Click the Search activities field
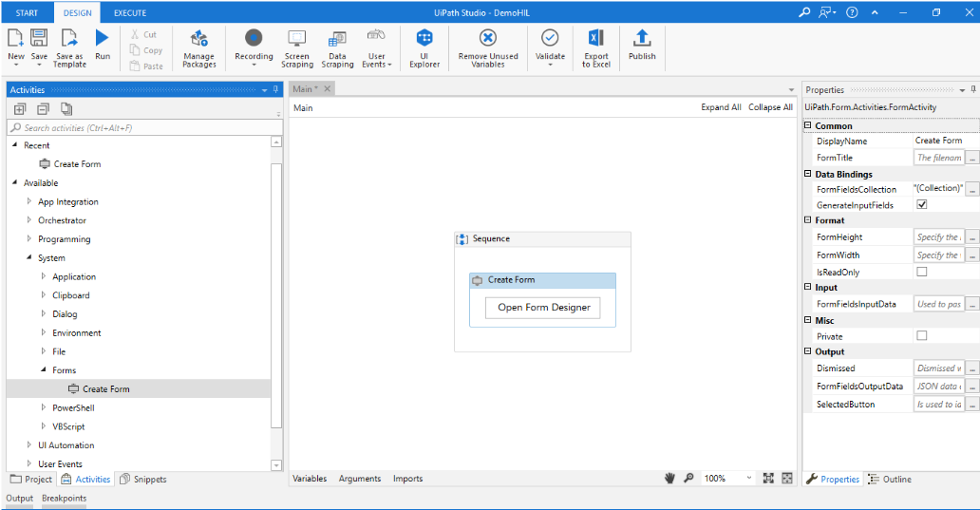 145,127
